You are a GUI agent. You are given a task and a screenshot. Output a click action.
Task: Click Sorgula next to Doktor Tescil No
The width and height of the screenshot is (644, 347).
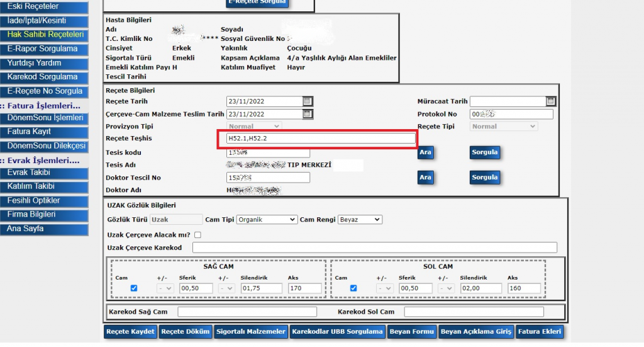[484, 178]
